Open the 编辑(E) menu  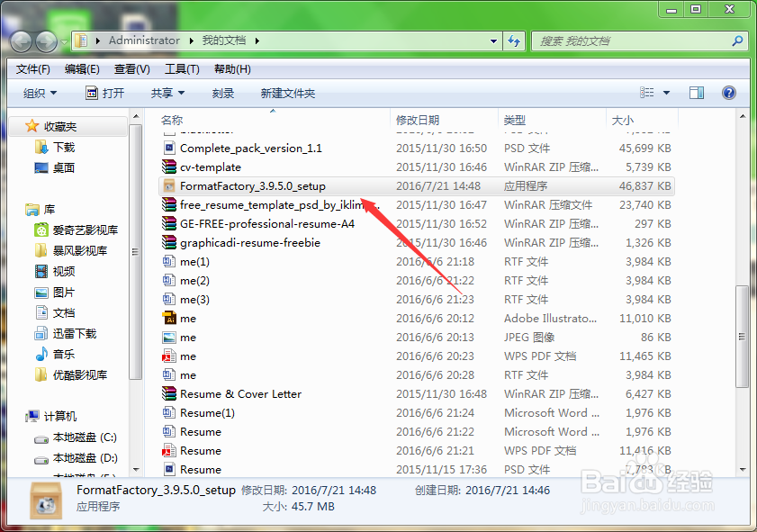[x=82, y=69]
